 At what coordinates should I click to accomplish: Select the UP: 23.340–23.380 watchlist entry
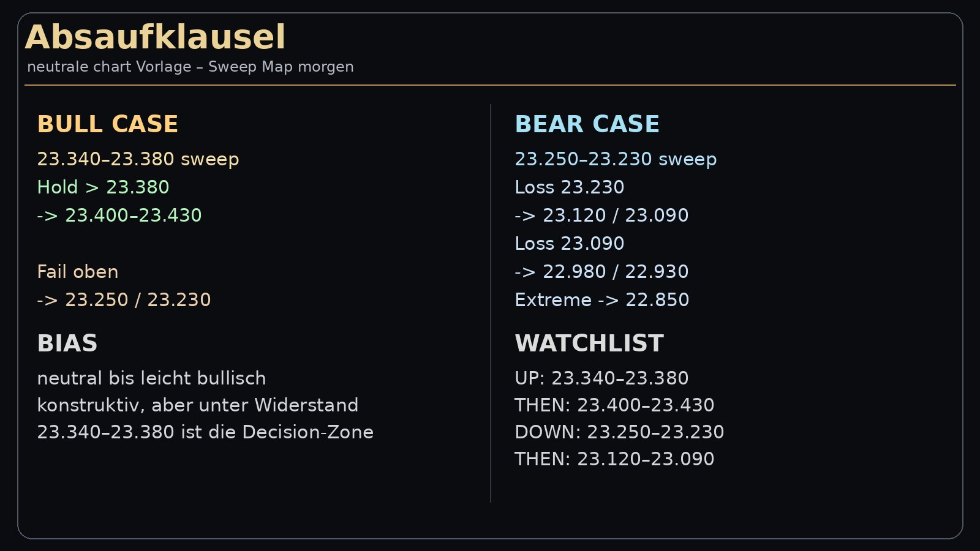tap(601, 378)
